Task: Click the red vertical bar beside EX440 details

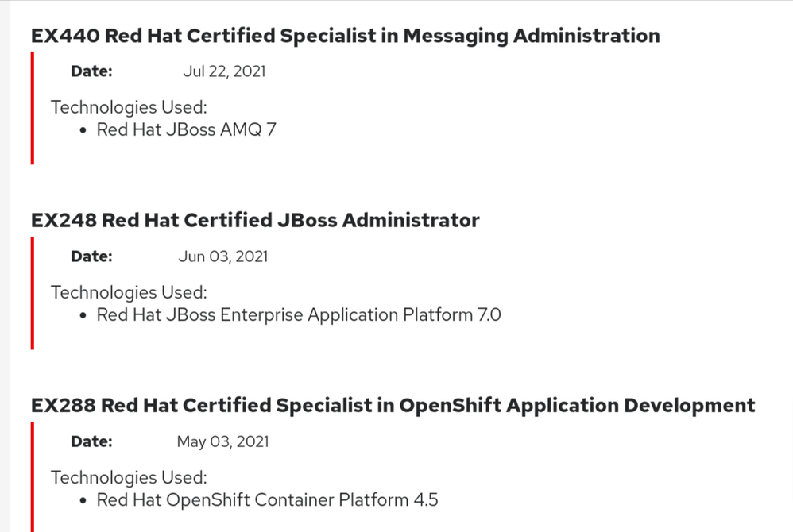Action: 32,108
